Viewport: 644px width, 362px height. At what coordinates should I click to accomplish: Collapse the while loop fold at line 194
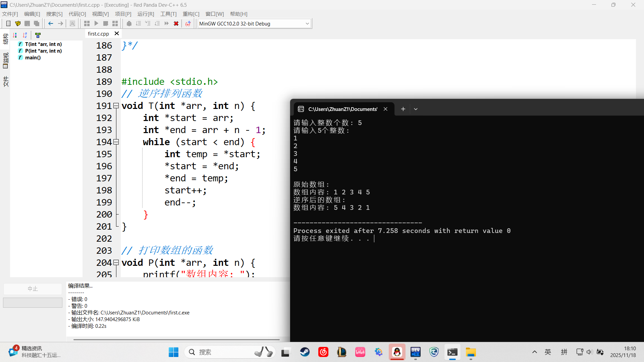(116, 142)
